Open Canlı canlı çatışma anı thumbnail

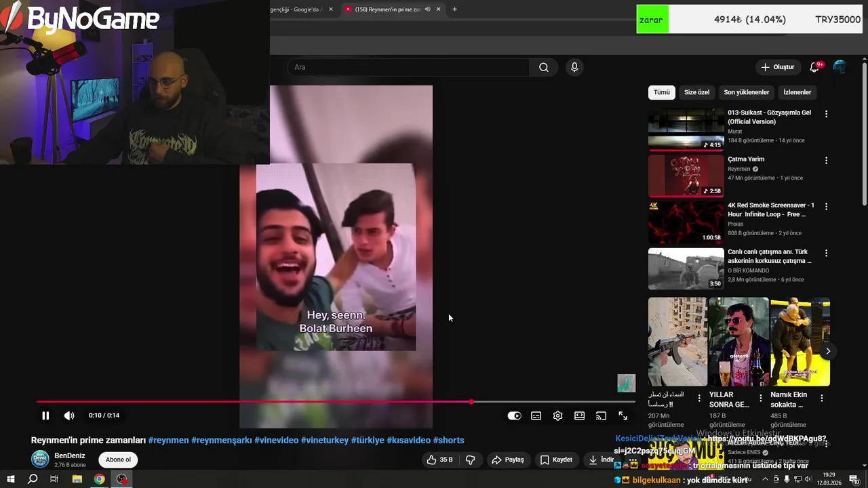(686, 269)
